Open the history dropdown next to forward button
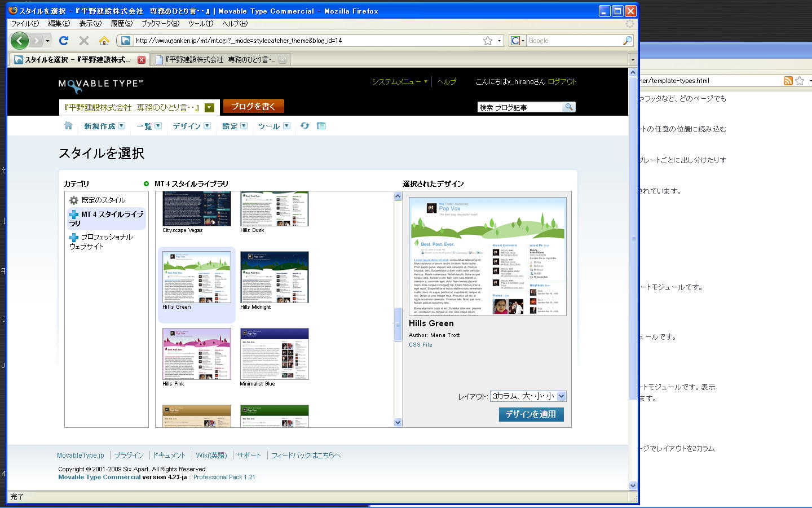Image resolution: width=812 pixels, height=508 pixels. [47, 41]
